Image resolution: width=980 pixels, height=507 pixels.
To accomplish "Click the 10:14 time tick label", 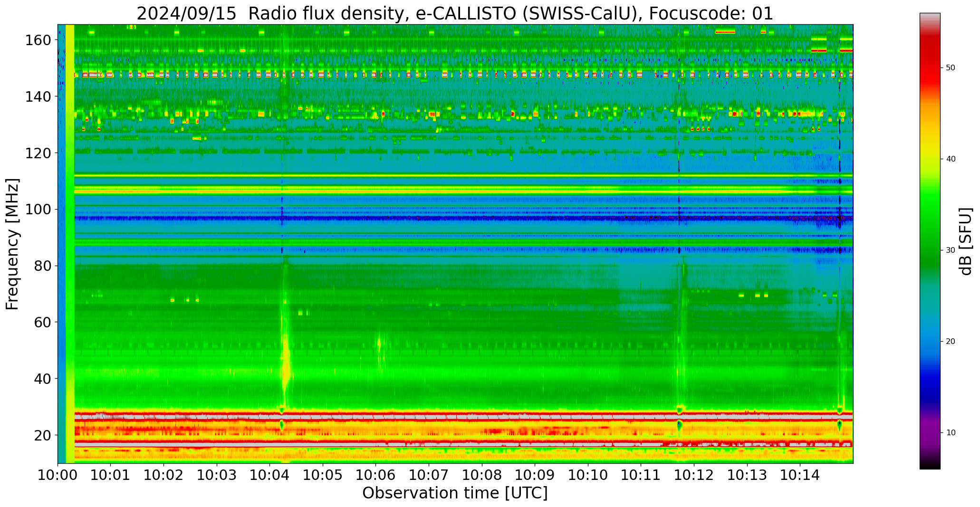I will (800, 475).
